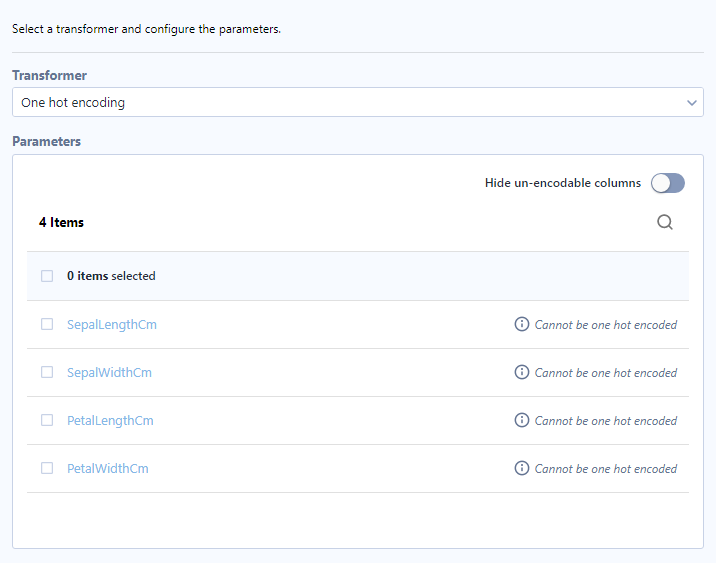716x563 pixels.
Task: Click 'Cannot be one hot encoded' for PetalWidthCm
Action: pyautogui.click(x=606, y=468)
